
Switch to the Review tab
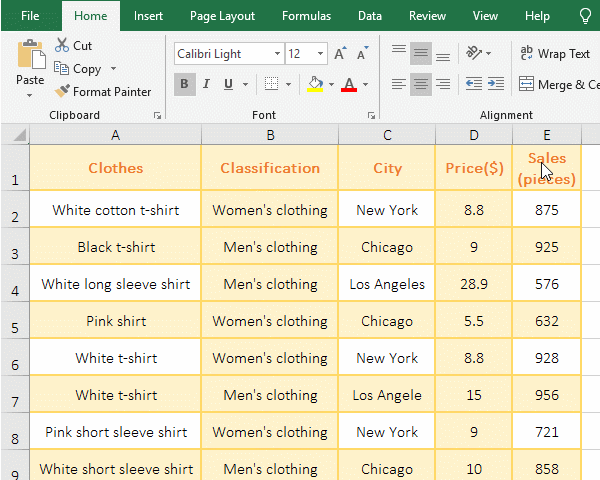(427, 16)
